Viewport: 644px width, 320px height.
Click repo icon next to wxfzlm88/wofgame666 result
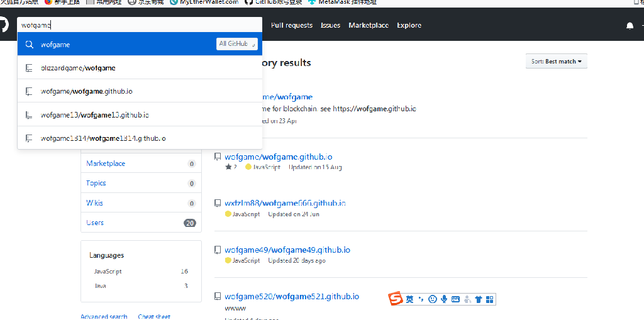point(218,203)
